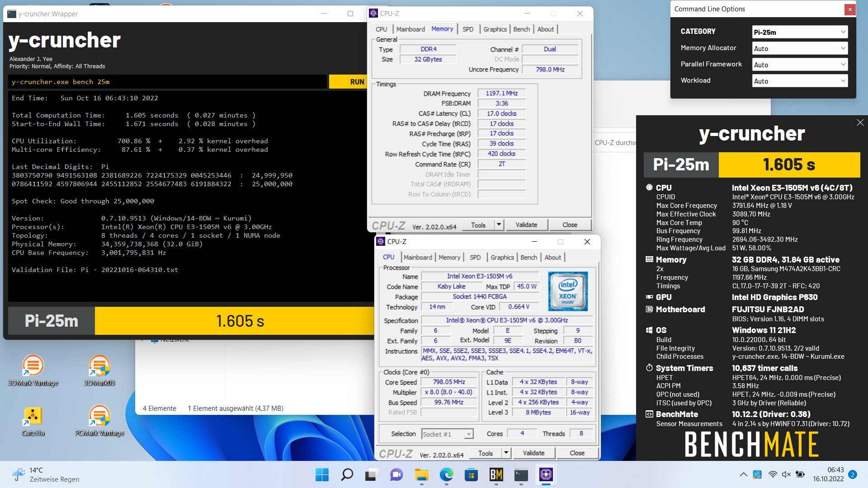
Task: Close the Command Line Options window
Action: click(850, 9)
